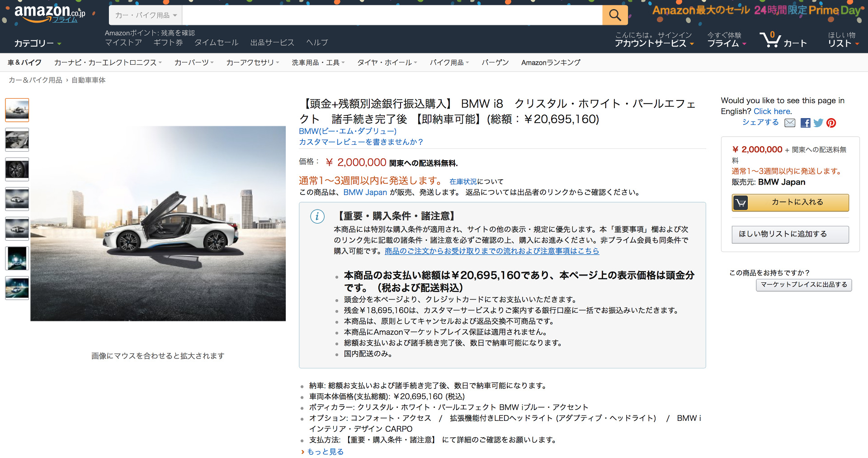Click the info icon in notice box
This screenshot has width=868, height=458.
[317, 216]
